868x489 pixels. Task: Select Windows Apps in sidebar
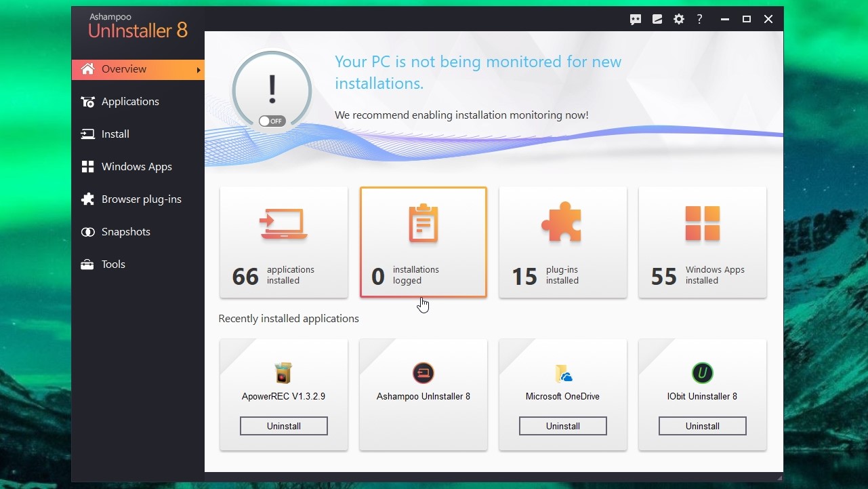[x=138, y=167]
